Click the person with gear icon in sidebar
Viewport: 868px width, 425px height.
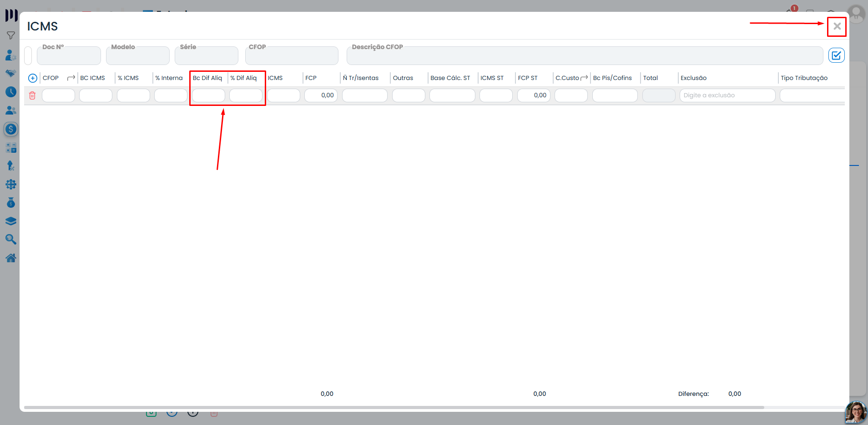[x=11, y=55]
